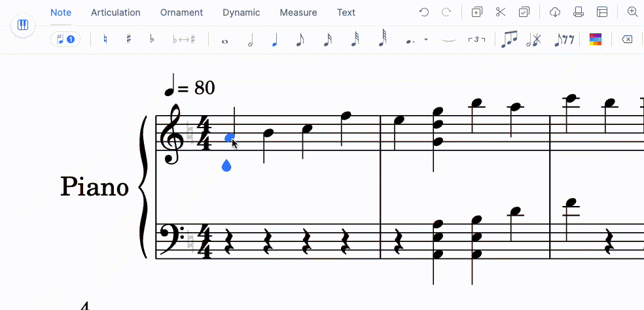
Task: Choose the half note duration
Action: coord(250,39)
